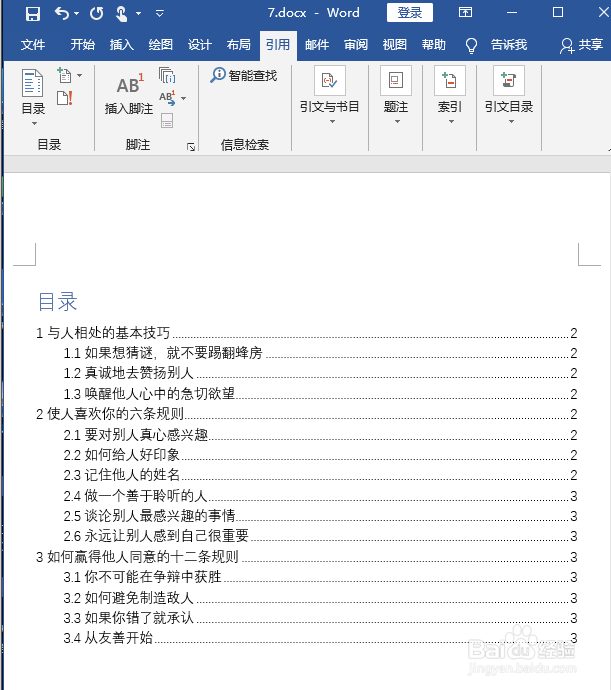Click TOC entry 2.5 谈论别人最感兴趣的事情
This screenshot has height=690, width=611.
tap(320, 516)
